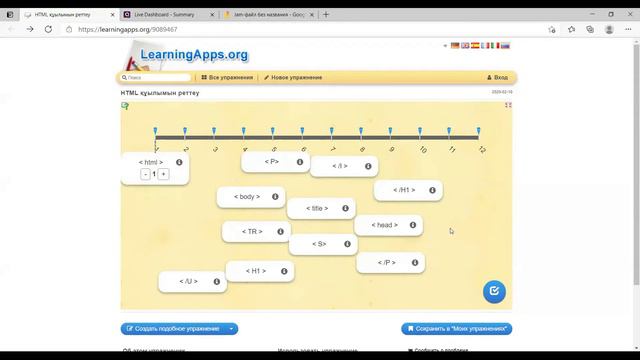
Task: Click the Создать подобное упражнение button
Action: point(173,329)
